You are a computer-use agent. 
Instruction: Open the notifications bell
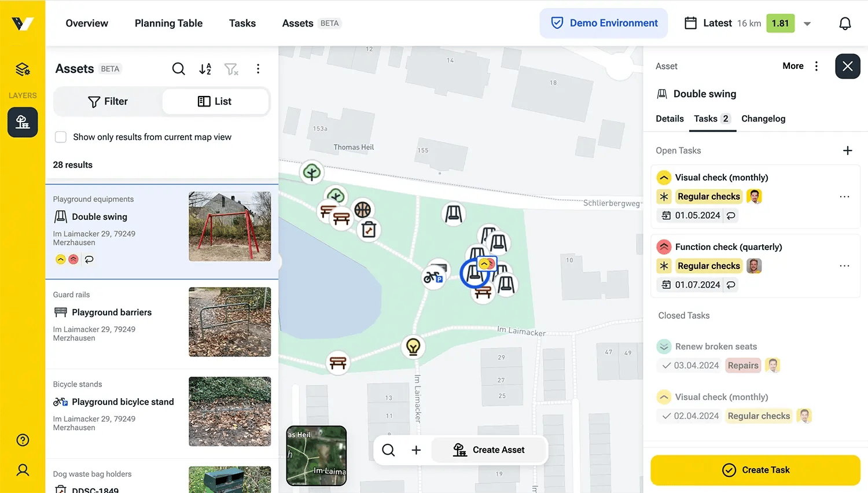pos(845,23)
